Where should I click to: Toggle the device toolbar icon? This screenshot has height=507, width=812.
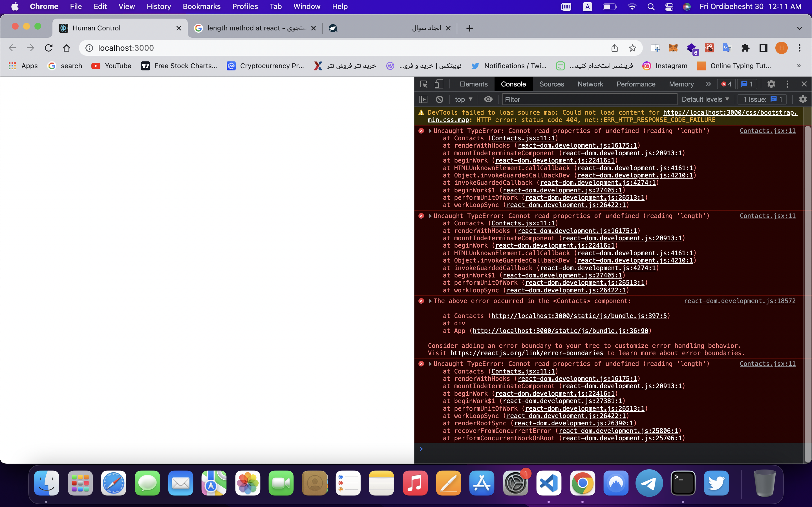click(x=439, y=84)
